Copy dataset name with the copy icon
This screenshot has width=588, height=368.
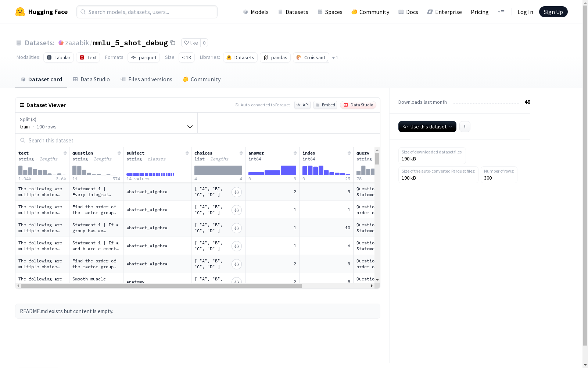[x=173, y=43]
